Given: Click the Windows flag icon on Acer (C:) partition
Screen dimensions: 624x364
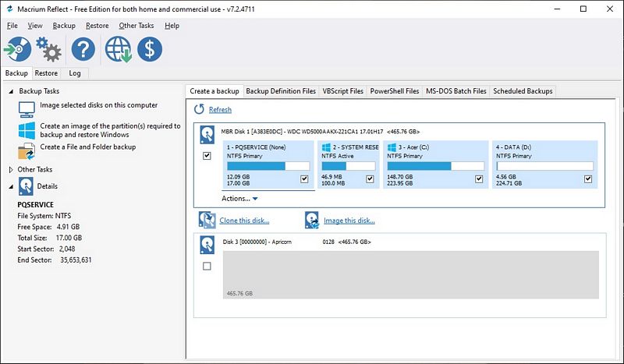Looking at the screenshot, I should click(392, 147).
